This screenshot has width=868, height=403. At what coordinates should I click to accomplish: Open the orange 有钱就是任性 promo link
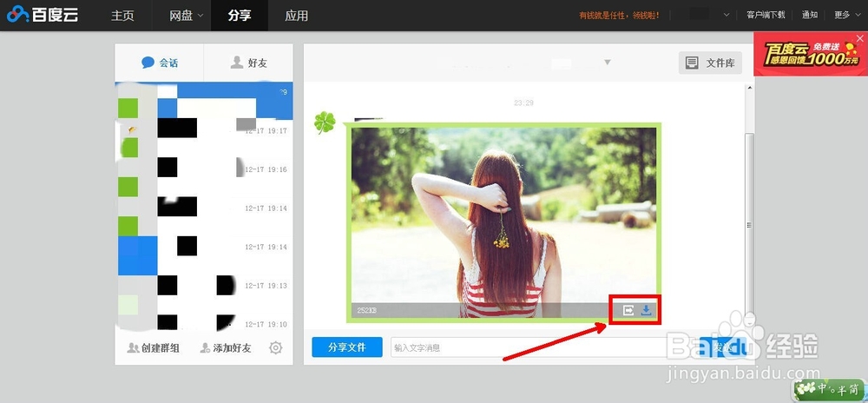click(x=619, y=16)
